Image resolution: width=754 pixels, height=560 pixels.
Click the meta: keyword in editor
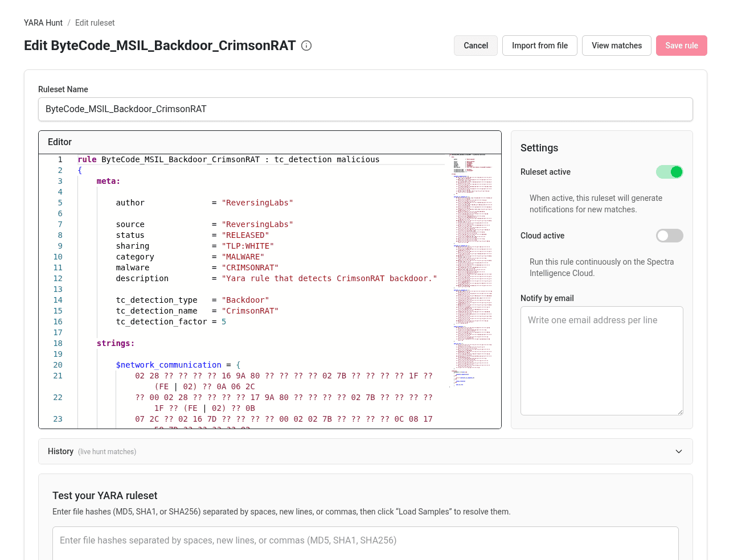click(108, 181)
